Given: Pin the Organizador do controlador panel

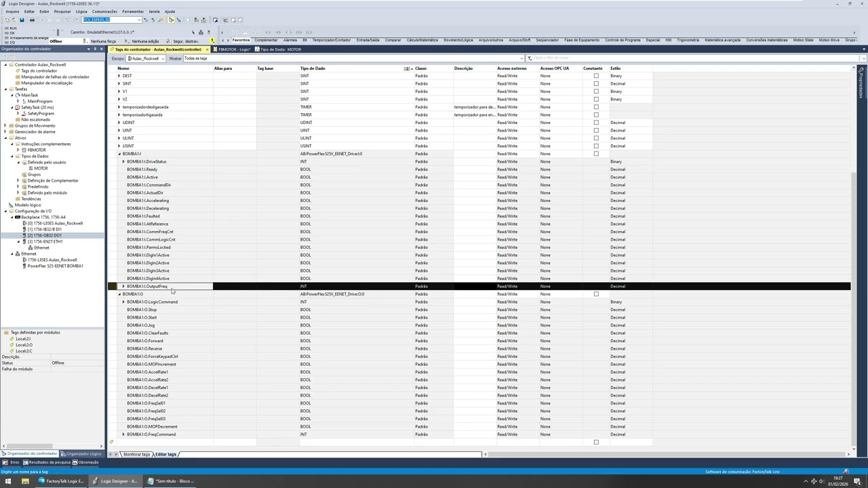Looking at the screenshot, I should coord(94,49).
